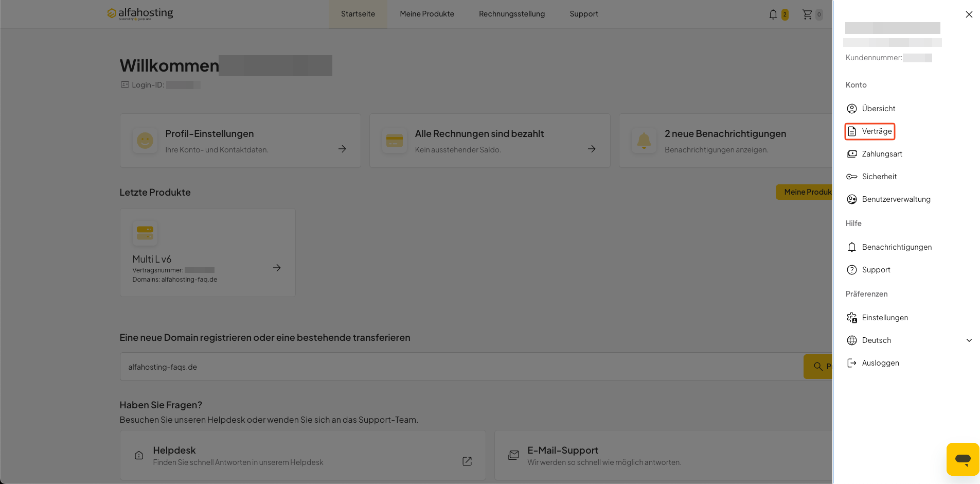Open the yellow chat widget
Image resolution: width=980 pixels, height=484 pixels.
point(963,459)
